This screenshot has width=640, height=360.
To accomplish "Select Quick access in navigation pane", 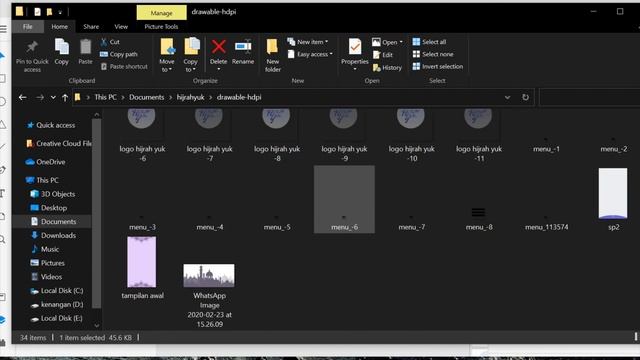I will pos(51,125).
